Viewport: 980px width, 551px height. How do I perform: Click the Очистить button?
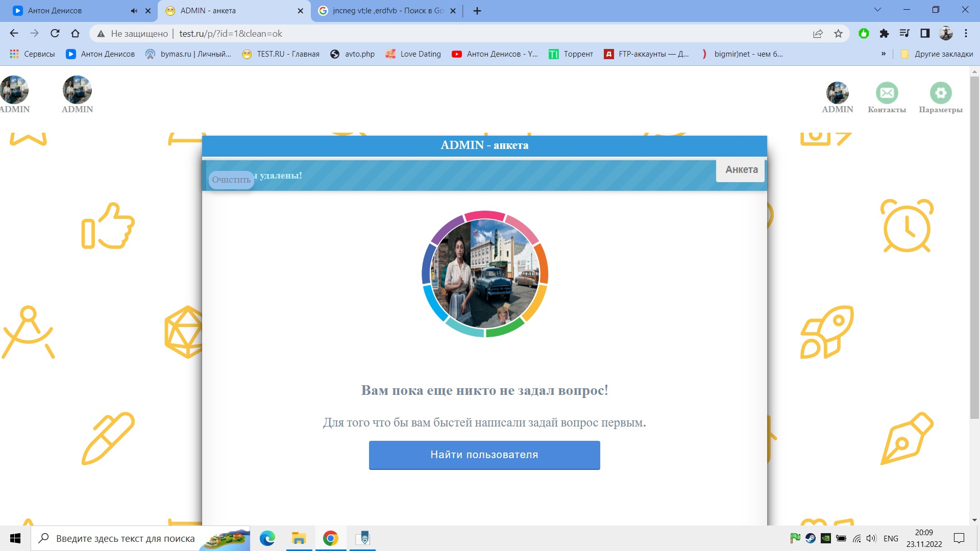coord(231,180)
